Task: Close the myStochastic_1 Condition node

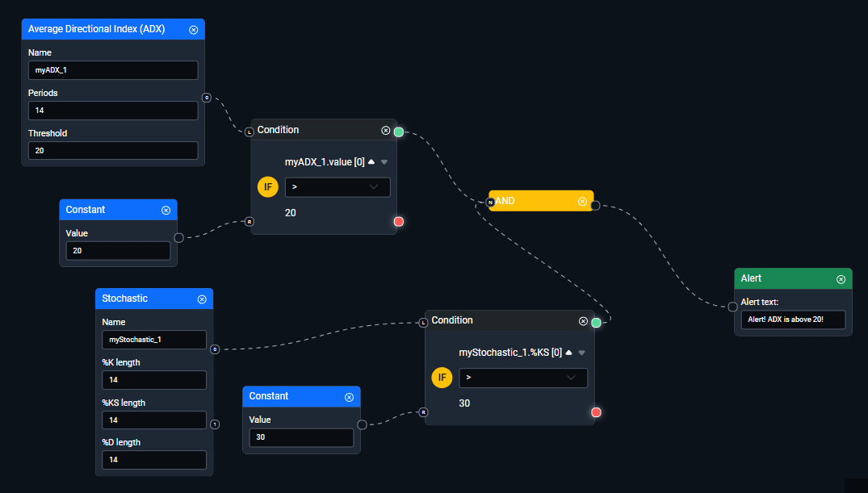Action: pos(583,321)
